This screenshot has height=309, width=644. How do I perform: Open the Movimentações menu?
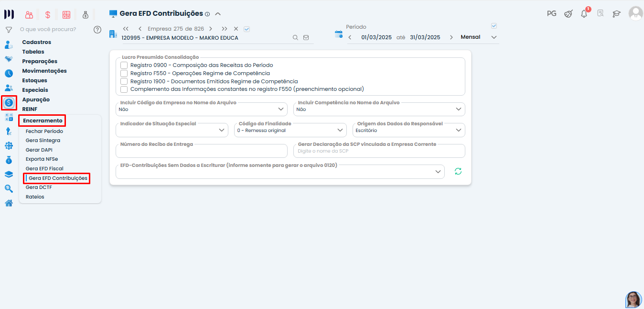coord(44,71)
